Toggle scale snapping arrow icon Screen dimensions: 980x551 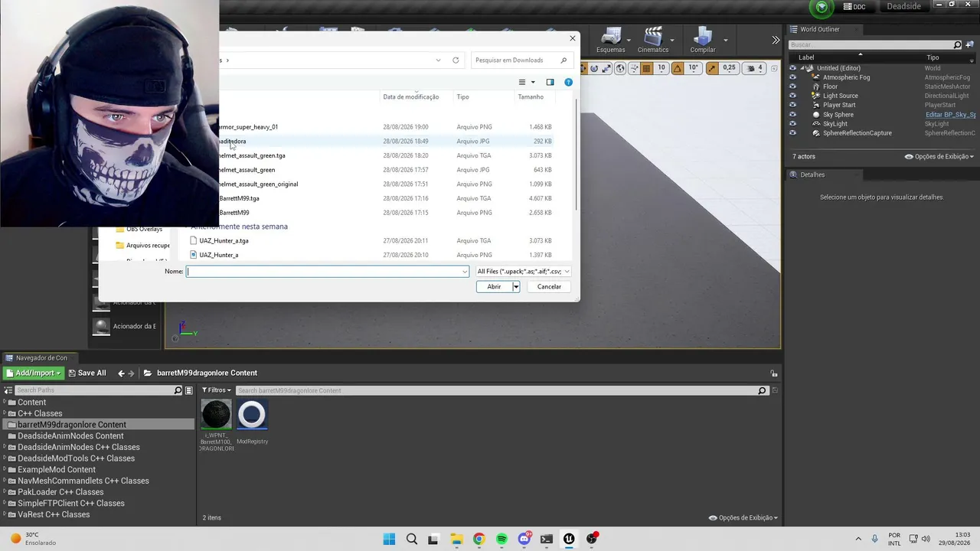(x=712, y=68)
